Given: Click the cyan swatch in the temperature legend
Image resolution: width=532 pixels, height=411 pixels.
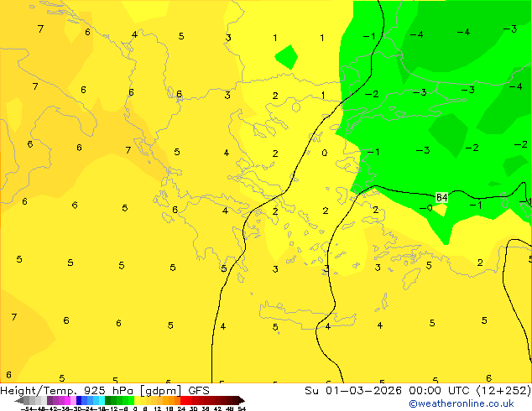Looking at the screenshot, I should [x=102, y=400].
